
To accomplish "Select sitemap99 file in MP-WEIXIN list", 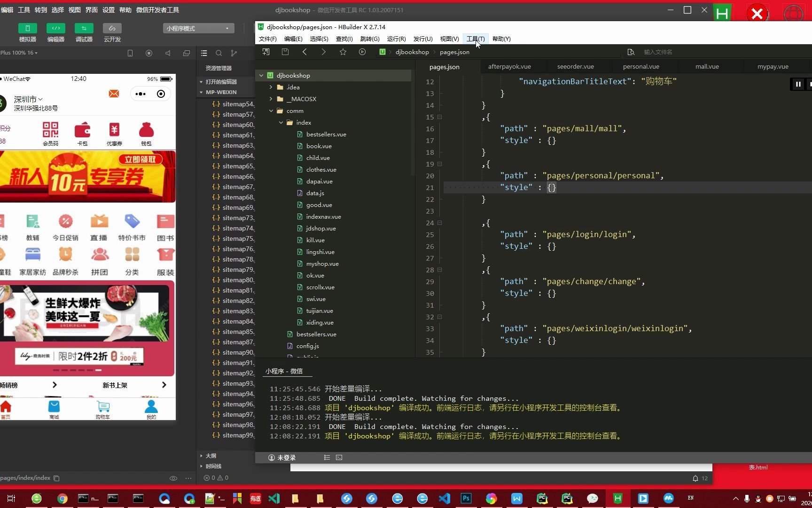I will click(233, 435).
